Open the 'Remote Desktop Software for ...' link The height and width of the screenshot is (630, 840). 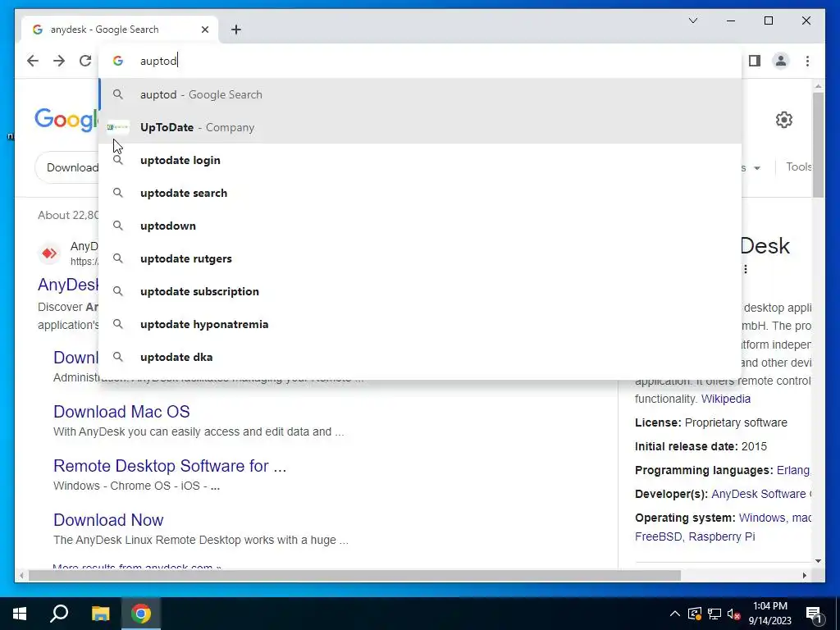pyautogui.click(x=170, y=466)
